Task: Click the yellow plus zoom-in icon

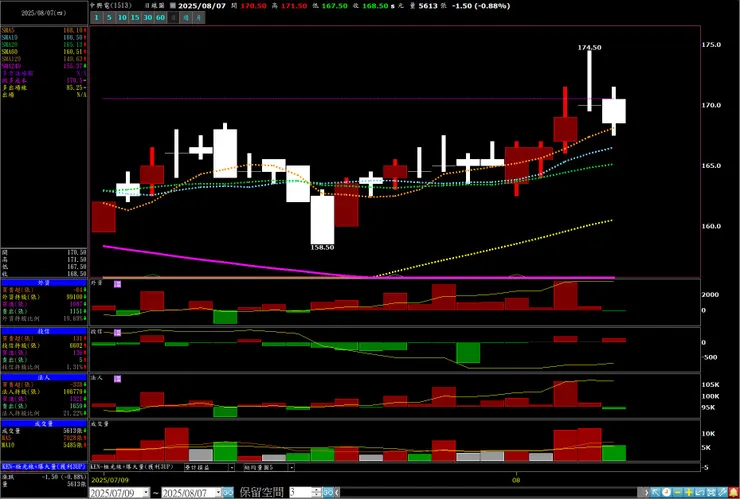Action: click(689, 492)
